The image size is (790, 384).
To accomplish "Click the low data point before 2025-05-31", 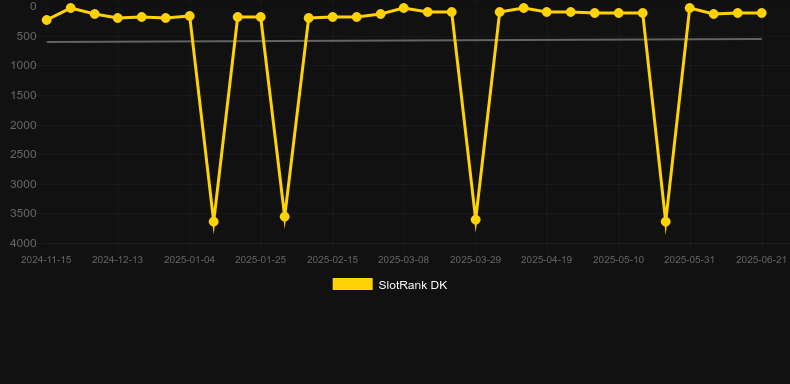I will (x=666, y=222).
